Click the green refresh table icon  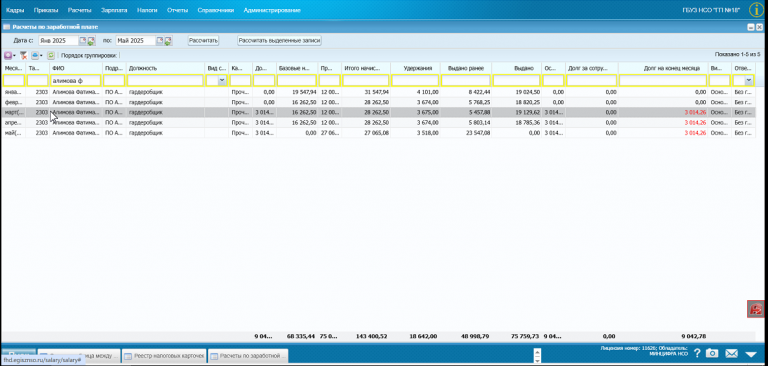[50, 55]
